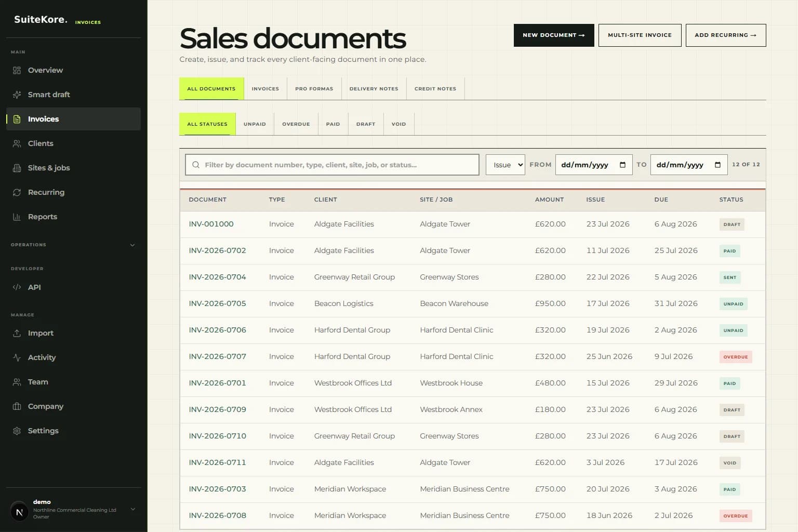
Task: Click the Smart draft sparkle icon
Action: click(17, 95)
